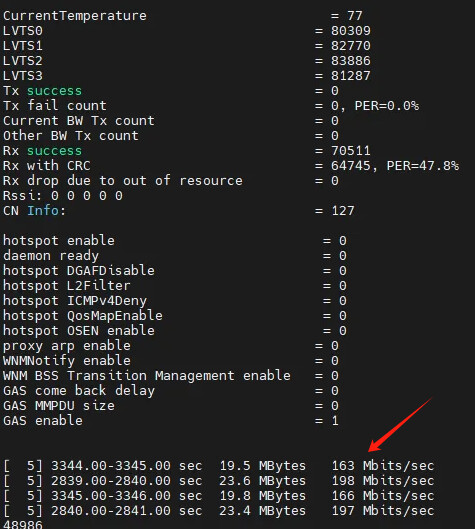Click the 3345.00-3346.00 sec interval text

(x=127, y=496)
